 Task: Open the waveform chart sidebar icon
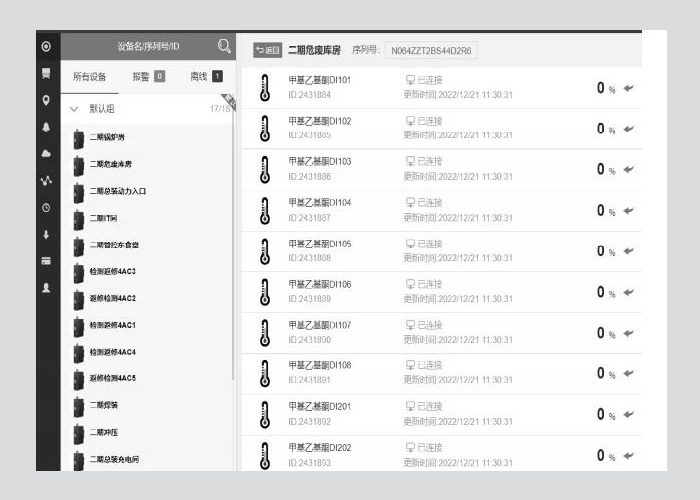coord(46,181)
